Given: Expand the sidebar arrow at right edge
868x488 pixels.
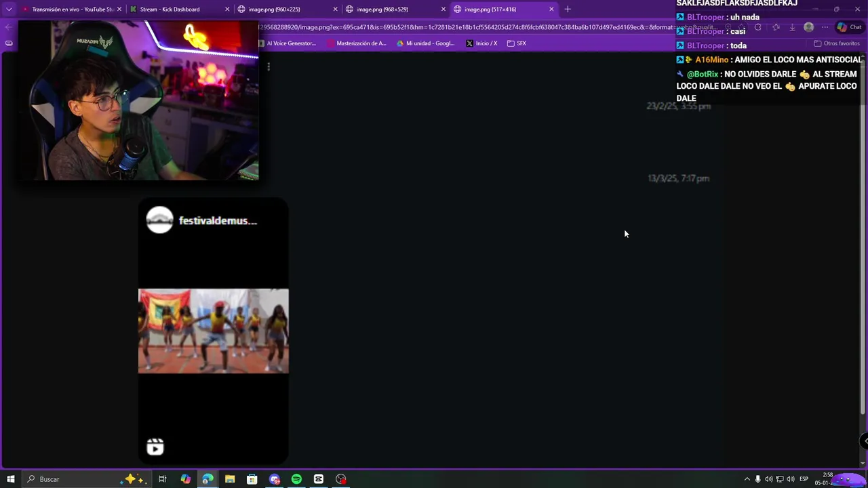Looking at the screenshot, I should click(x=865, y=441).
